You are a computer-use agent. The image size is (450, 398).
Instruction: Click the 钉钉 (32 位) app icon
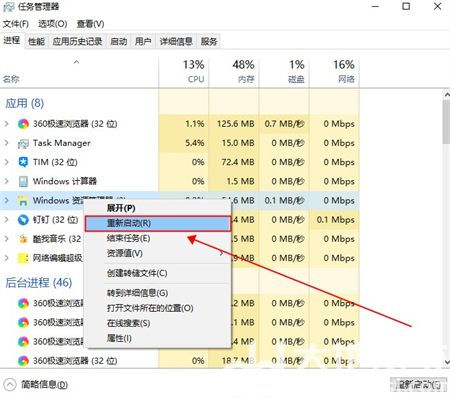coord(23,220)
